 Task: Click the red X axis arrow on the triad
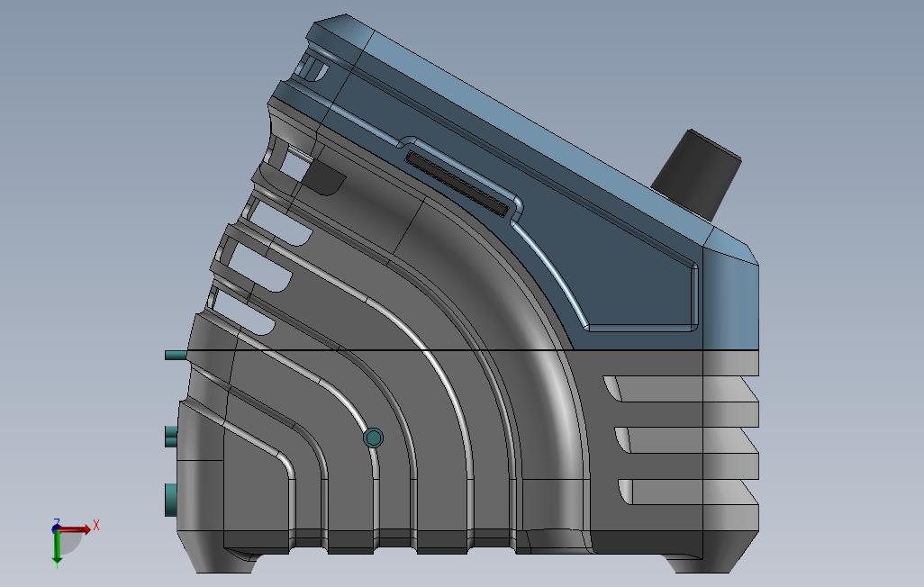point(76,529)
